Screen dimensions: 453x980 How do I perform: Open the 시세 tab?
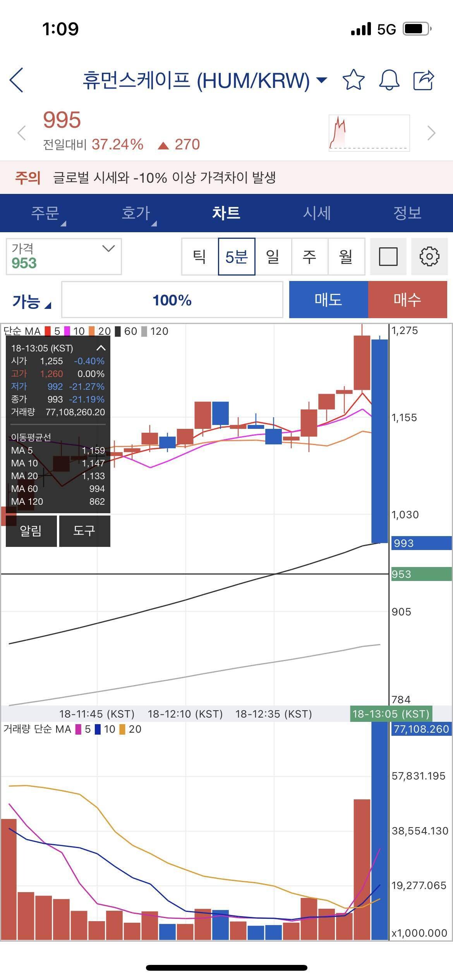317,213
